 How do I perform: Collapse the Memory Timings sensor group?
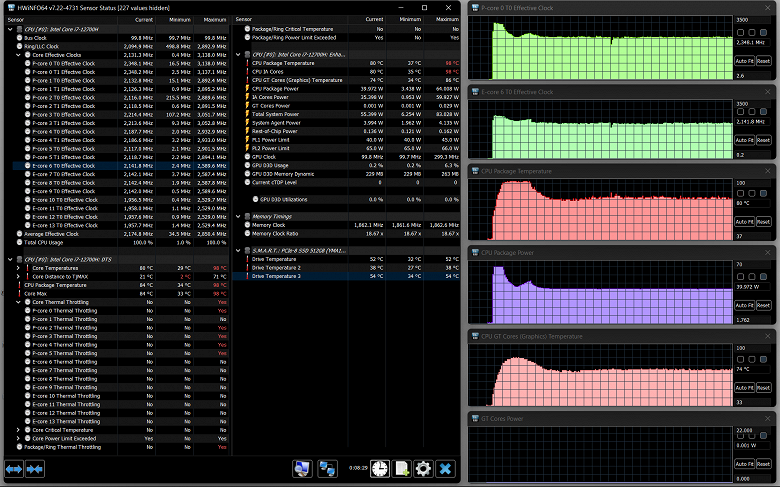237,215
